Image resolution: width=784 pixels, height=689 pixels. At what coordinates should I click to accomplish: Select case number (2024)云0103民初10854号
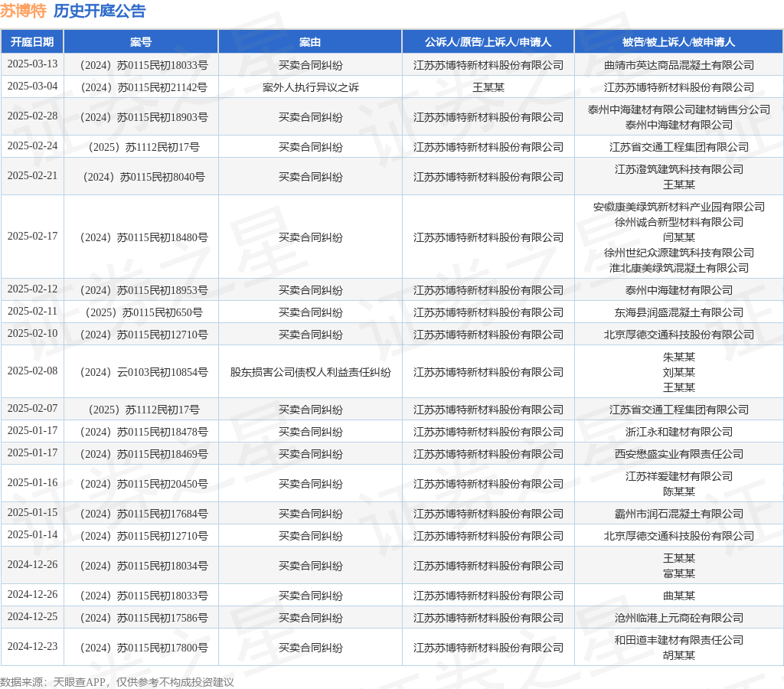coord(144,373)
